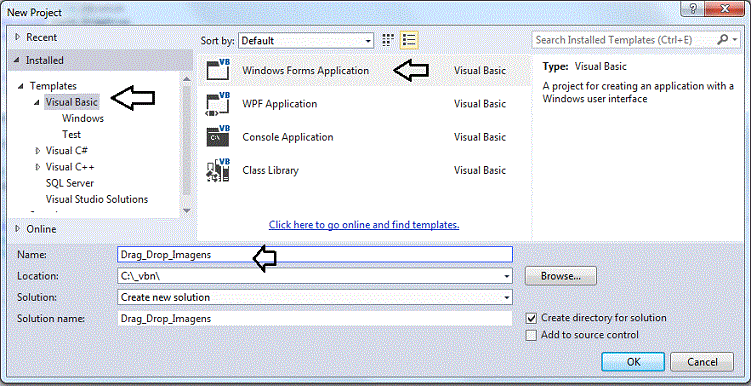Click into the Solution name field
Viewport: 751px width, 386px height.
point(315,318)
